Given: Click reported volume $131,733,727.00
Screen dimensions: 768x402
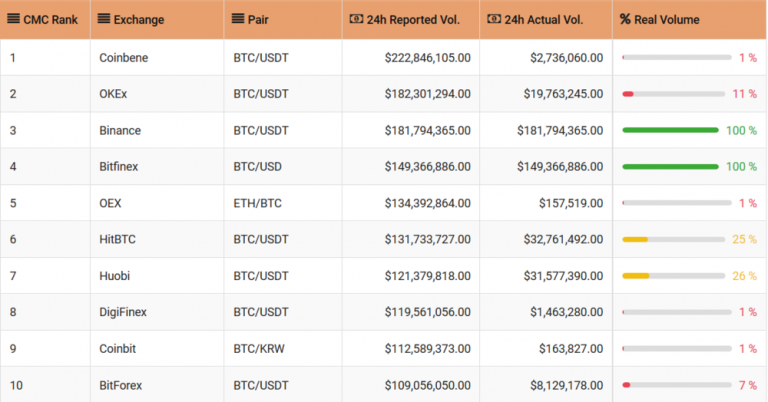Looking at the screenshot, I should (428, 239).
